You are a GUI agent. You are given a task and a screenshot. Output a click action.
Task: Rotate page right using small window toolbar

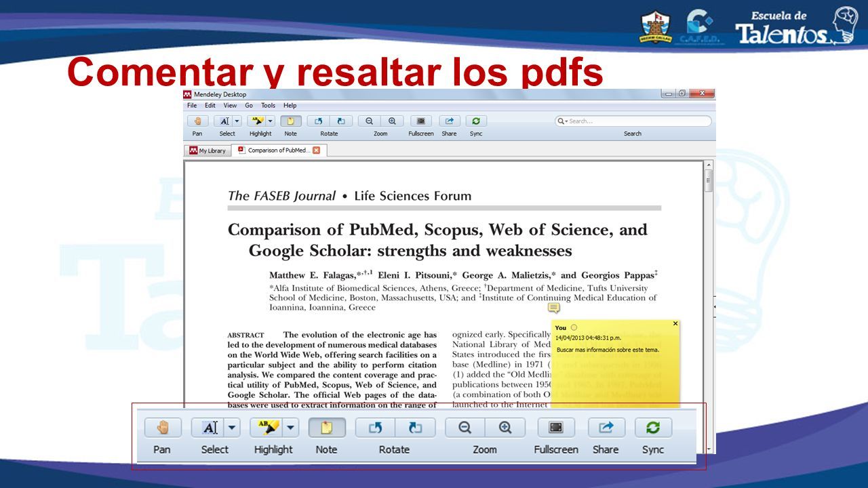click(340, 121)
